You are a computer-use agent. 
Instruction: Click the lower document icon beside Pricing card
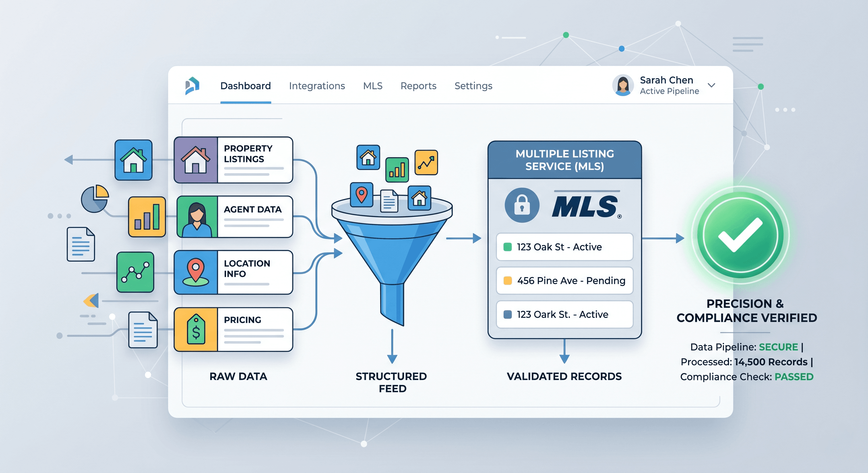coord(143,330)
